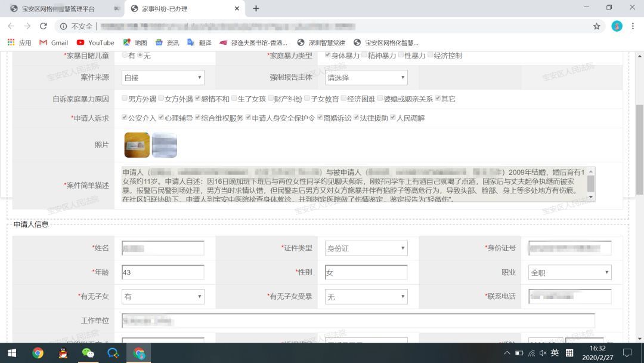Select the 有 radio button for 家暴目睹儿童
644x363 pixels.
coord(124,56)
